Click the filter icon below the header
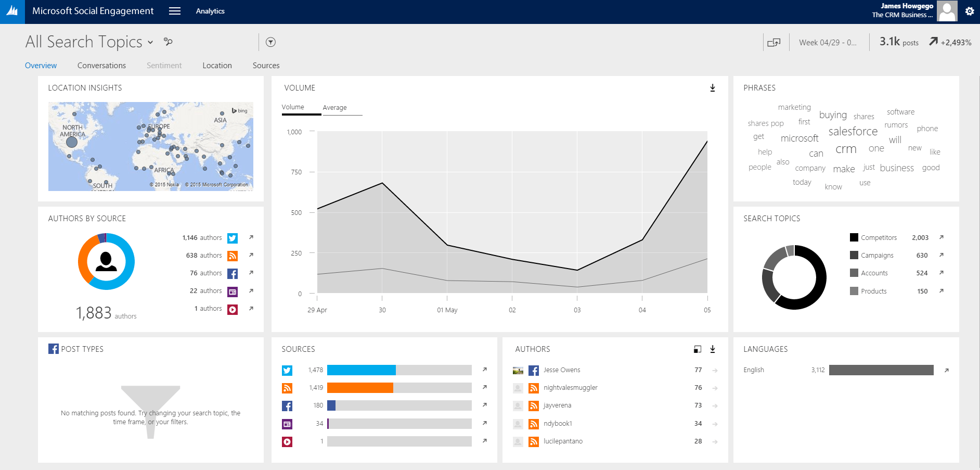 270,42
